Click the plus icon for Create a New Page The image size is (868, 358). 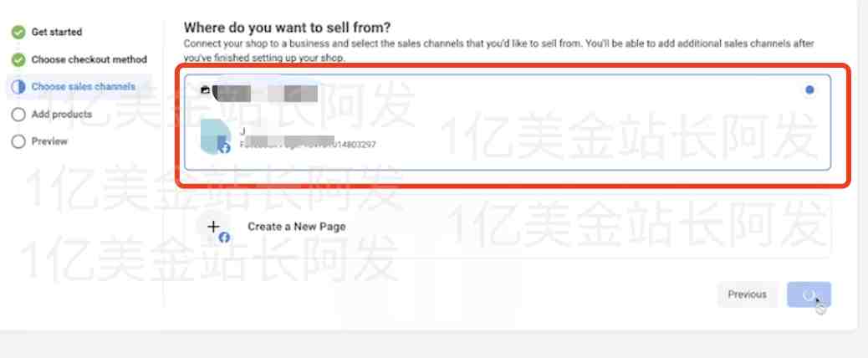pyautogui.click(x=213, y=226)
